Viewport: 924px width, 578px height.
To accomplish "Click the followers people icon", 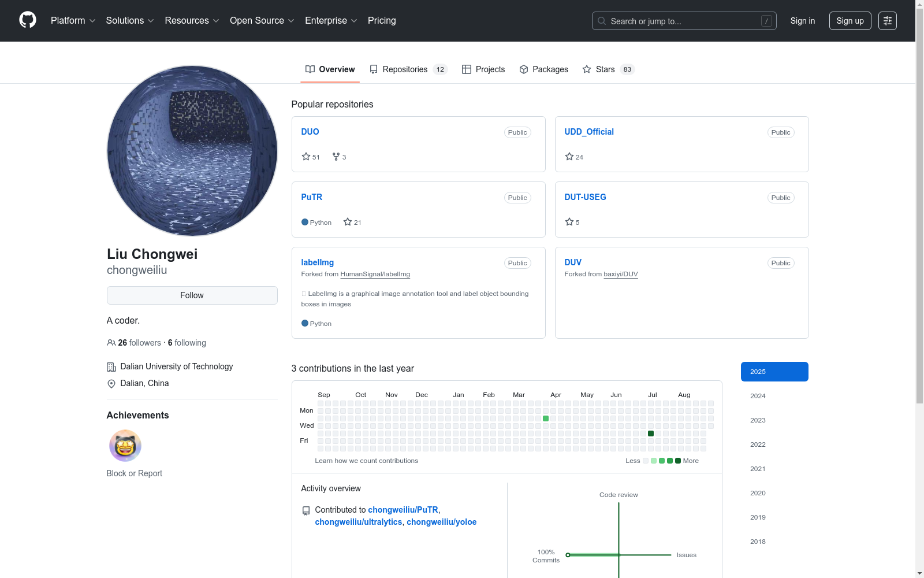I will click(111, 343).
